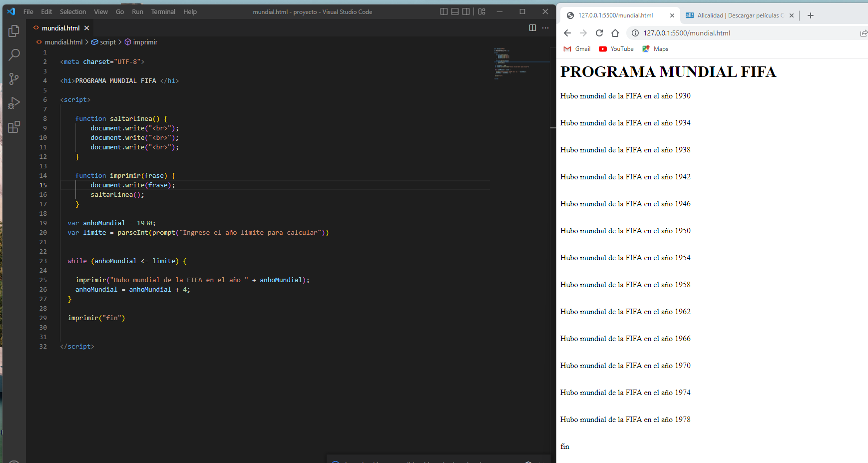Viewport: 868px width, 463px height.
Task: Click the VS Code logo icon
Action: pos(11,11)
